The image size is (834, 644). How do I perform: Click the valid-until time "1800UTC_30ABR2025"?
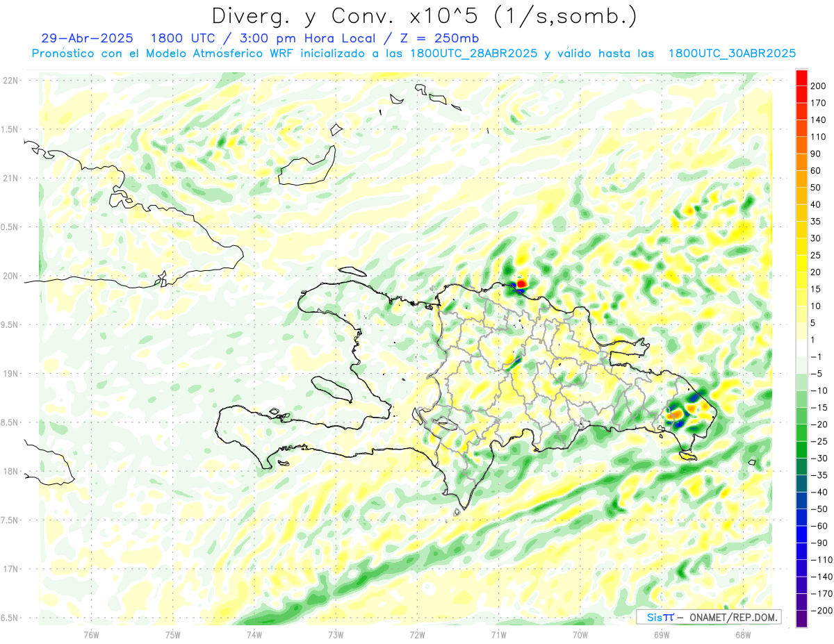coord(732,53)
